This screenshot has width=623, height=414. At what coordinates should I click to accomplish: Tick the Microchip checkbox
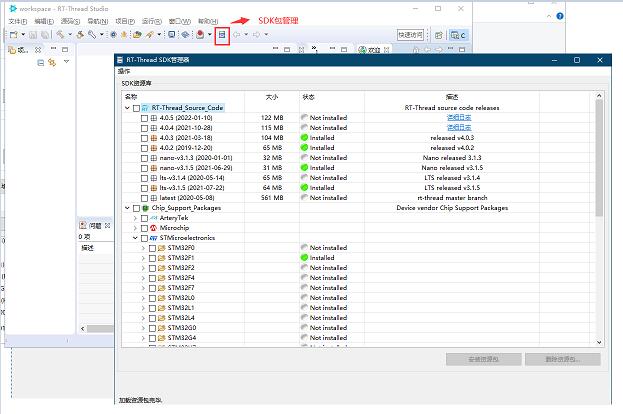144,228
